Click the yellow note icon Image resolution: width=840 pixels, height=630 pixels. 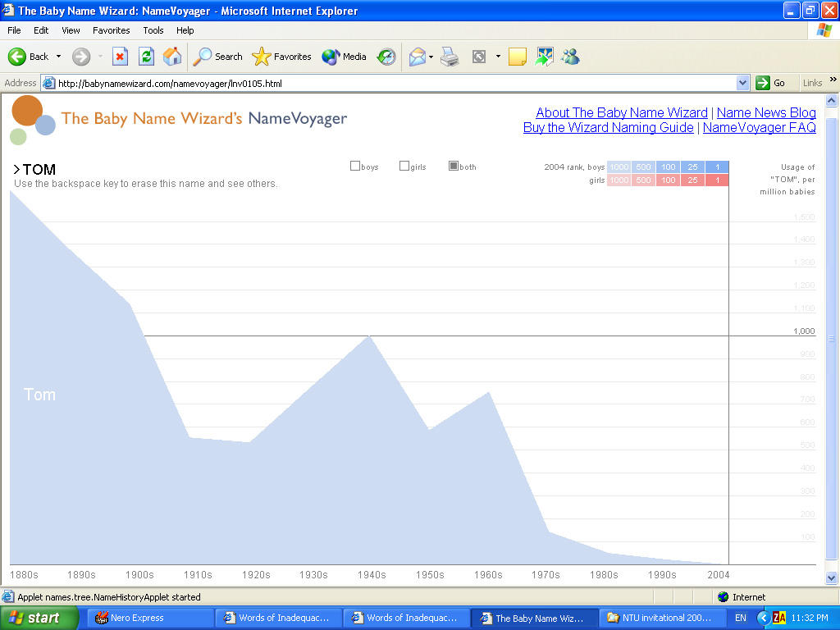point(517,57)
